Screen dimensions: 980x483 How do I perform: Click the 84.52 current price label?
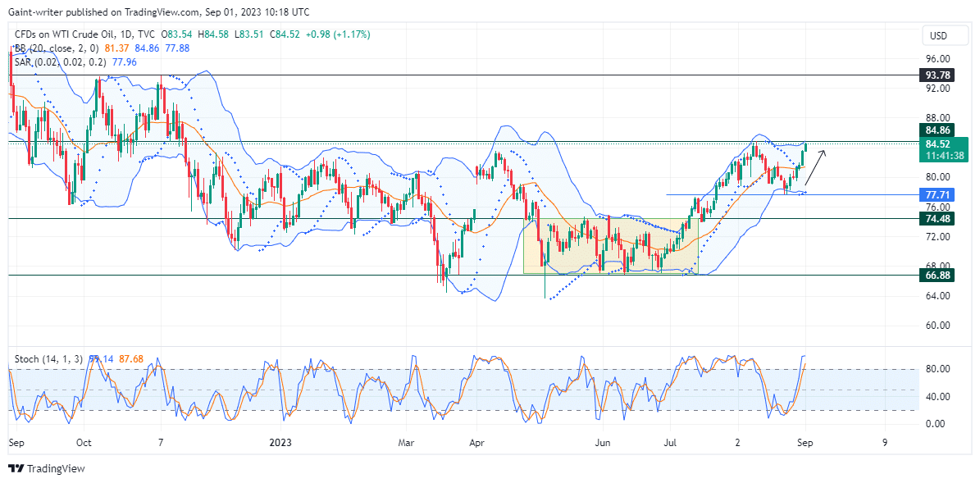coord(939,143)
